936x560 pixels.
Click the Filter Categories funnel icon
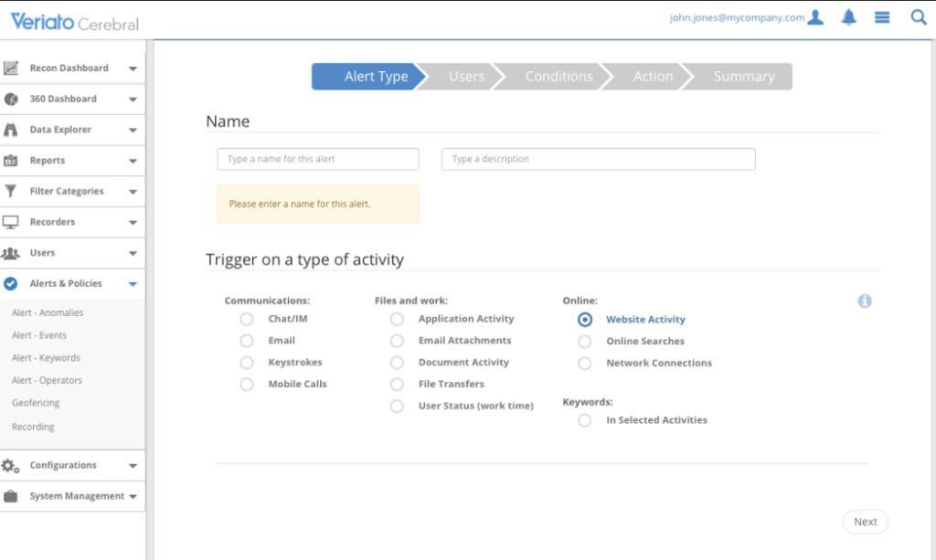coord(13,191)
